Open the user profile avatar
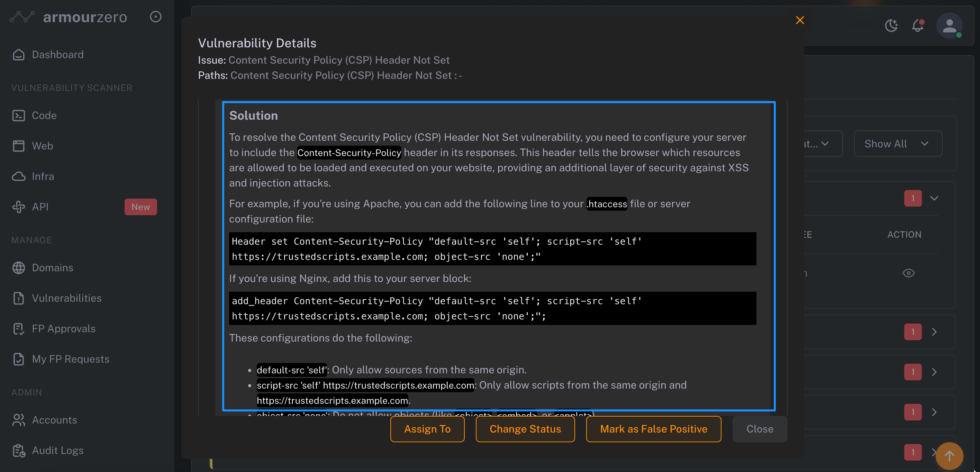The image size is (980, 472). pyautogui.click(x=949, y=26)
